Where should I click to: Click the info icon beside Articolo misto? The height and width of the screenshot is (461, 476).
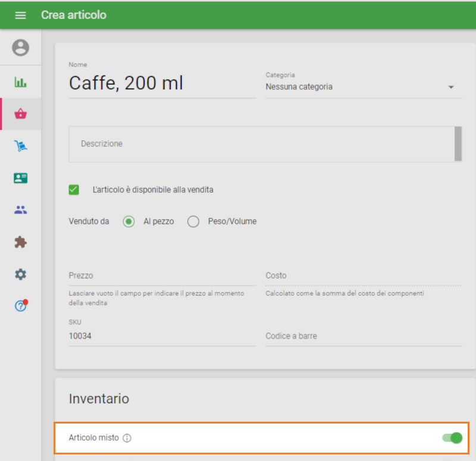[127, 438]
